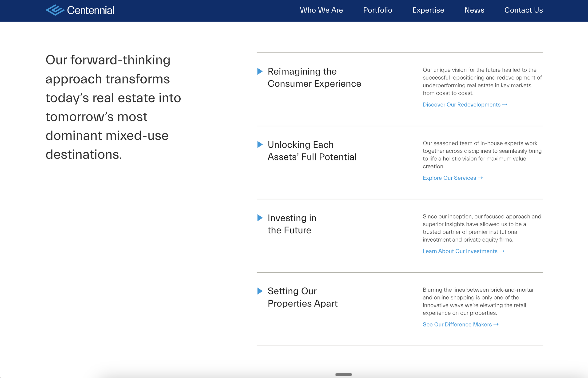Open the Learn About Our Investments link

pos(460,251)
